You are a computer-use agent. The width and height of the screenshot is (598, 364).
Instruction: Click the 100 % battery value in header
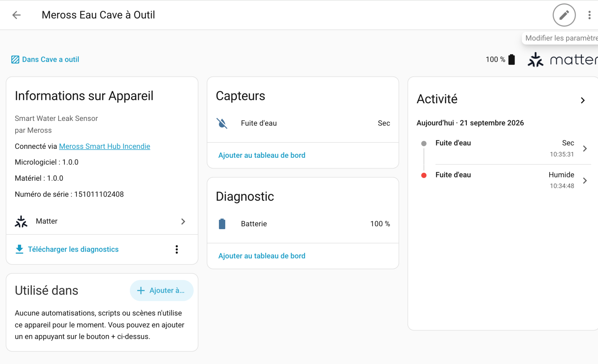(495, 59)
